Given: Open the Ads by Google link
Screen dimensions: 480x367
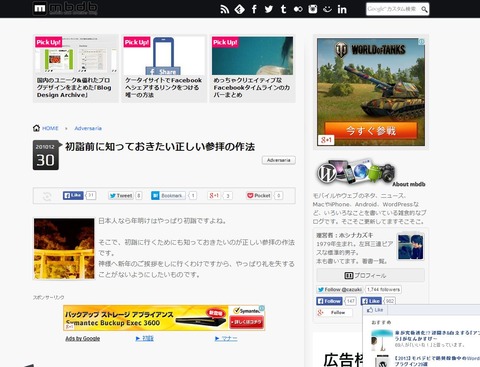Looking at the screenshot, I should click(x=83, y=338).
